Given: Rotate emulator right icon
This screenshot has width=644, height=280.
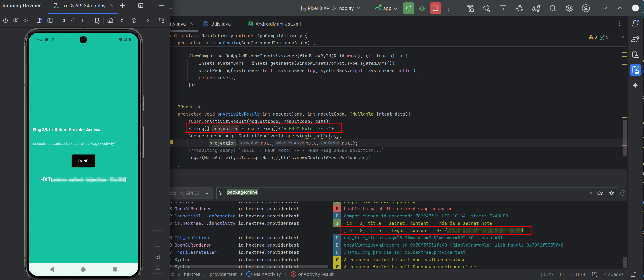Looking at the screenshot, I should (x=50, y=20).
